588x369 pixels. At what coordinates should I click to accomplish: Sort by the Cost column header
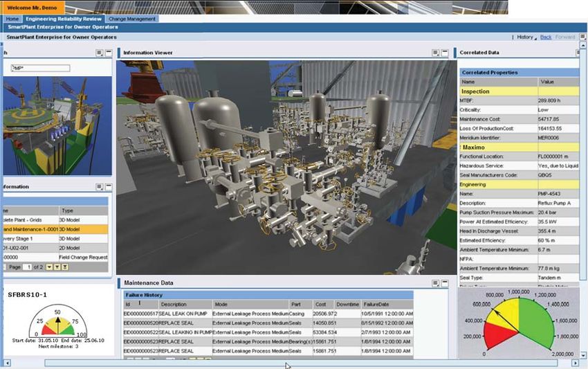(323, 305)
